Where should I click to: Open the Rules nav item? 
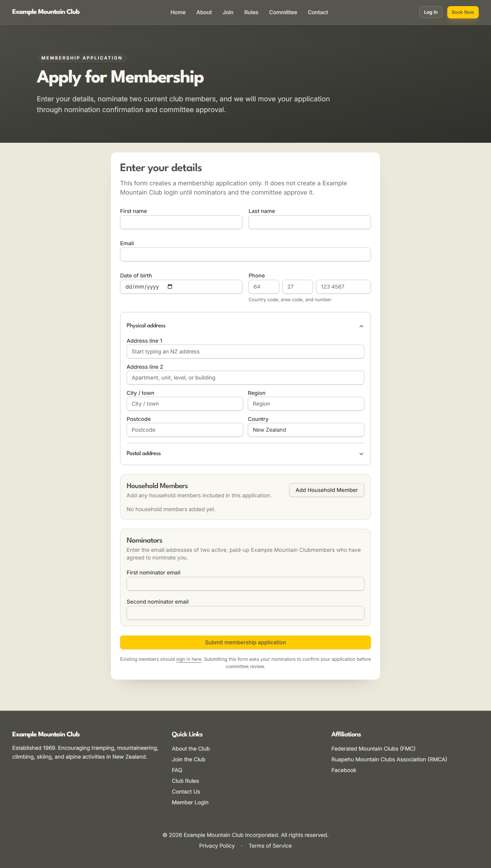251,12
